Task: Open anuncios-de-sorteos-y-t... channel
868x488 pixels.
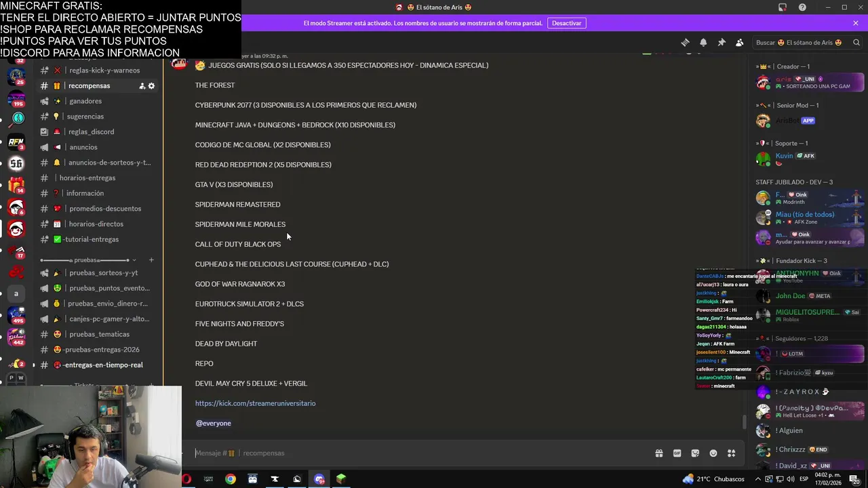Action: (x=98, y=163)
